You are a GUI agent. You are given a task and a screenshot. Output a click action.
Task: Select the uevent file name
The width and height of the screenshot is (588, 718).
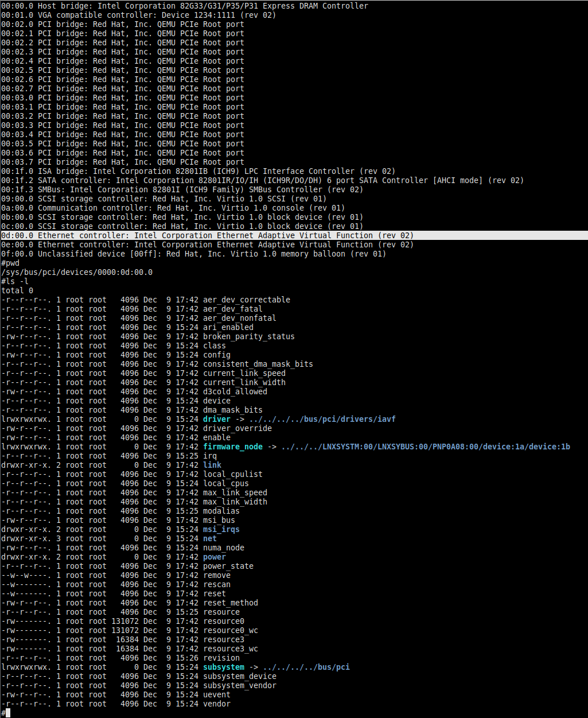(217, 694)
